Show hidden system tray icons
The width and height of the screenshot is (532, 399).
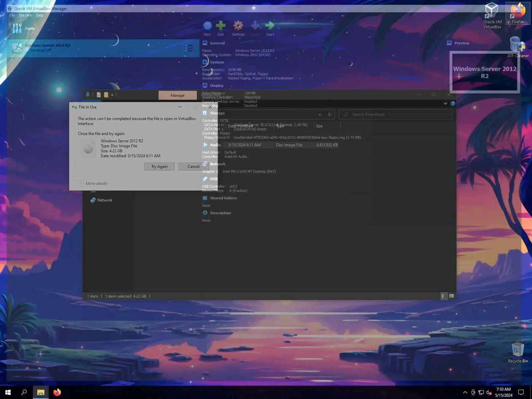coord(465,392)
